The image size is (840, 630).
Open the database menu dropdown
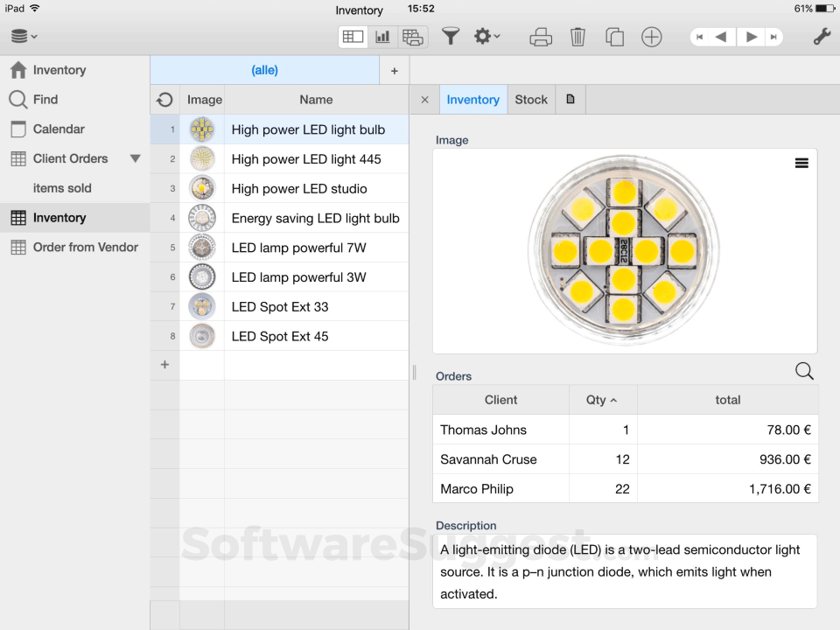[x=24, y=37]
